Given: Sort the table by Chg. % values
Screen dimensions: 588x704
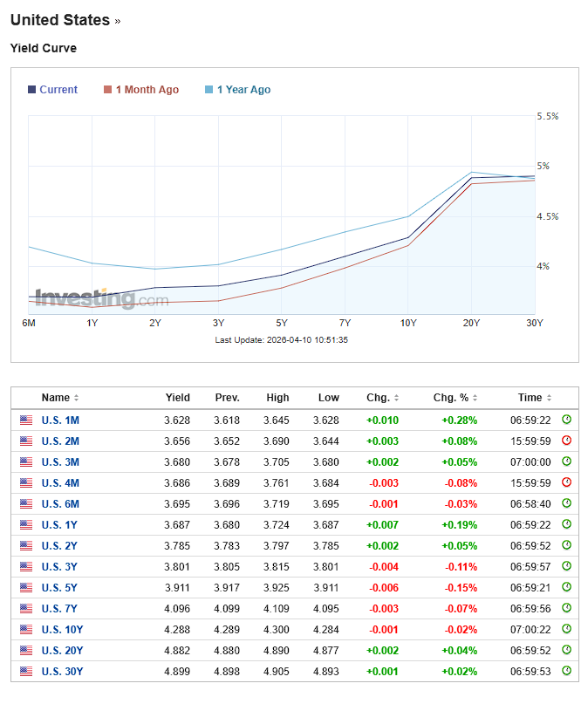Looking at the screenshot, I should click(x=450, y=398).
